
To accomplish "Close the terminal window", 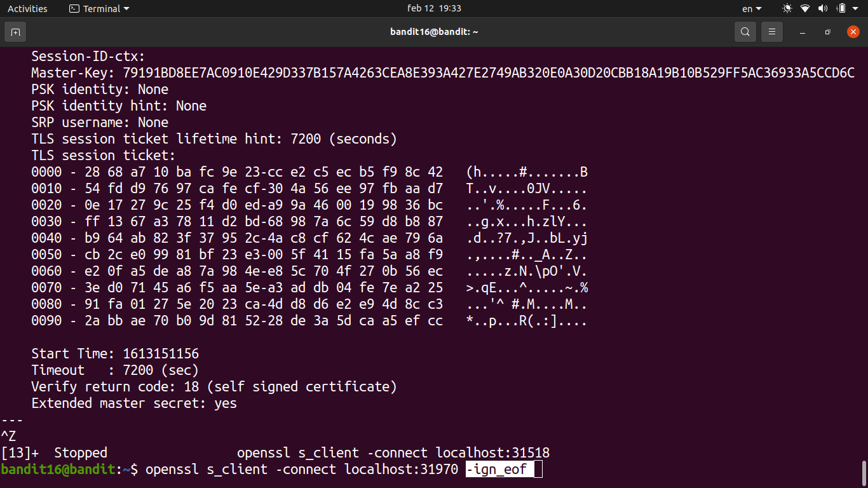I will [x=853, y=32].
